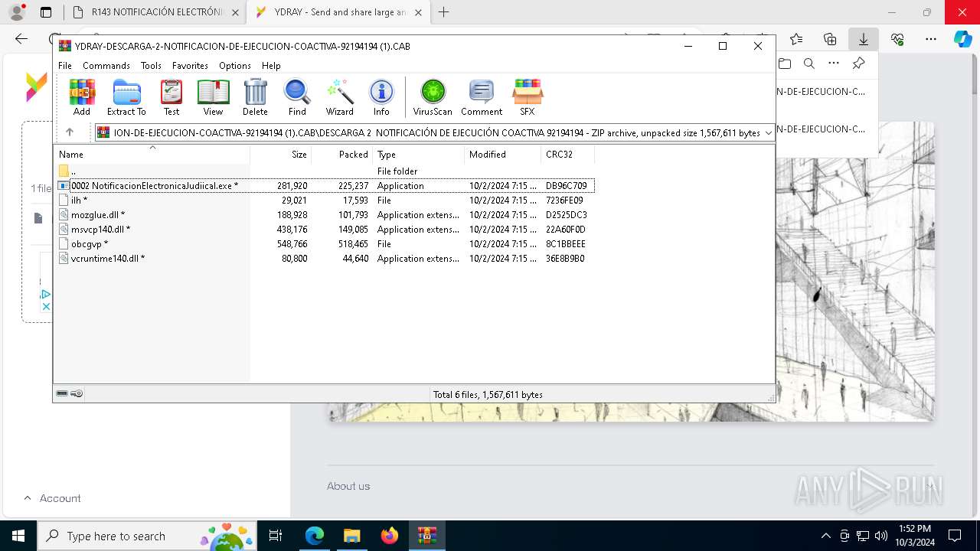Expand the Account section
980x551 pixels.
[x=52, y=498]
